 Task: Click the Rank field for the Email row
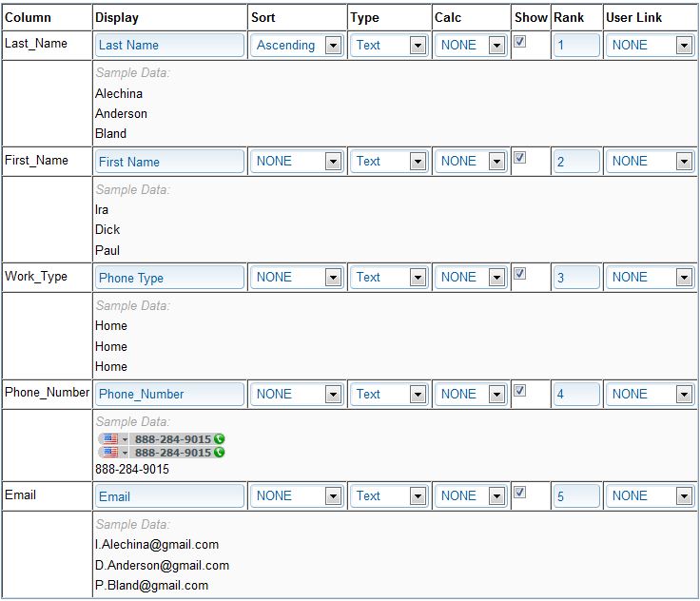coord(575,495)
